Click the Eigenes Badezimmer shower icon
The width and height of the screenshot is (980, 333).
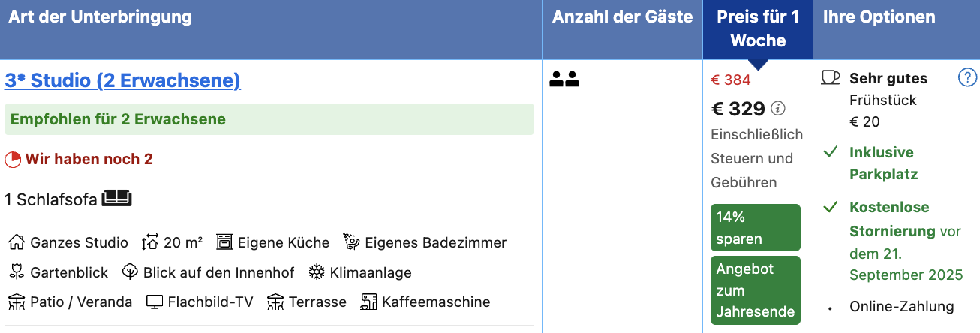pyautogui.click(x=351, y=242)
